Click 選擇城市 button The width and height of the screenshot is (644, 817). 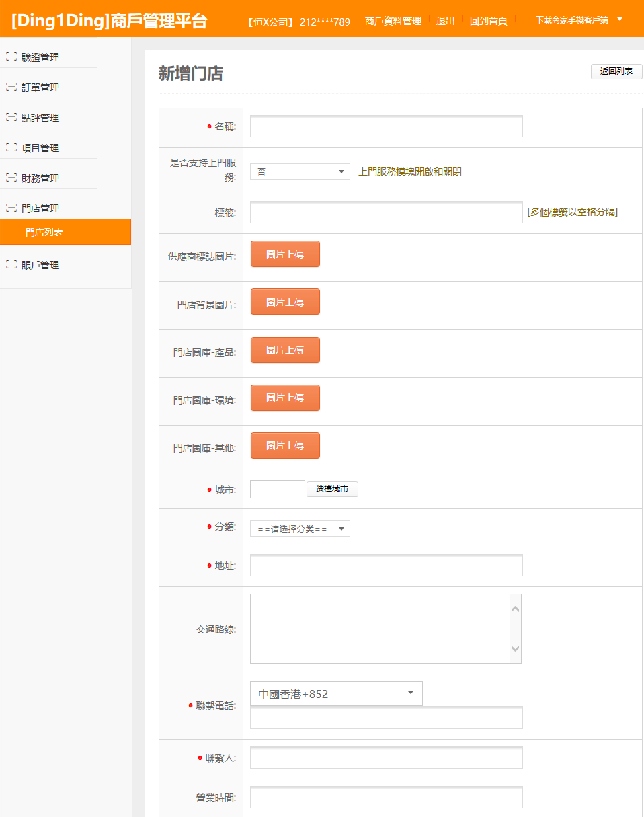pos(332,489)
